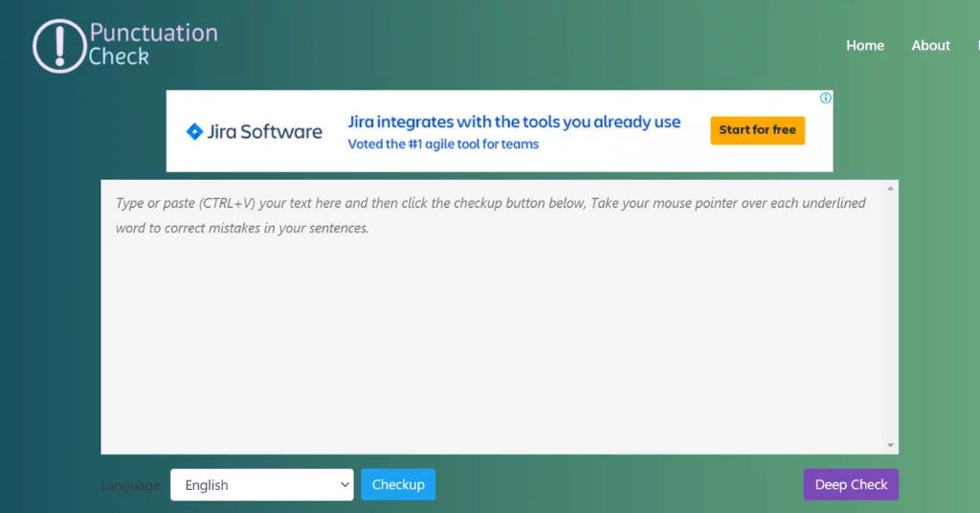Screen dimensions: 980x513
Task: Click the text box vertical scrollbar track
Action: (891, 316)
